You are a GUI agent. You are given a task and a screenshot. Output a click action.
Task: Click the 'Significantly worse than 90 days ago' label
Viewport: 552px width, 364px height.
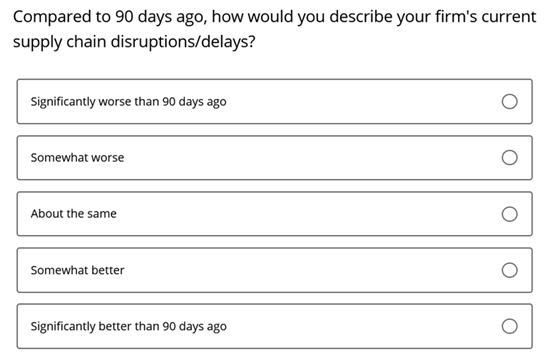(x=128, y=102)
